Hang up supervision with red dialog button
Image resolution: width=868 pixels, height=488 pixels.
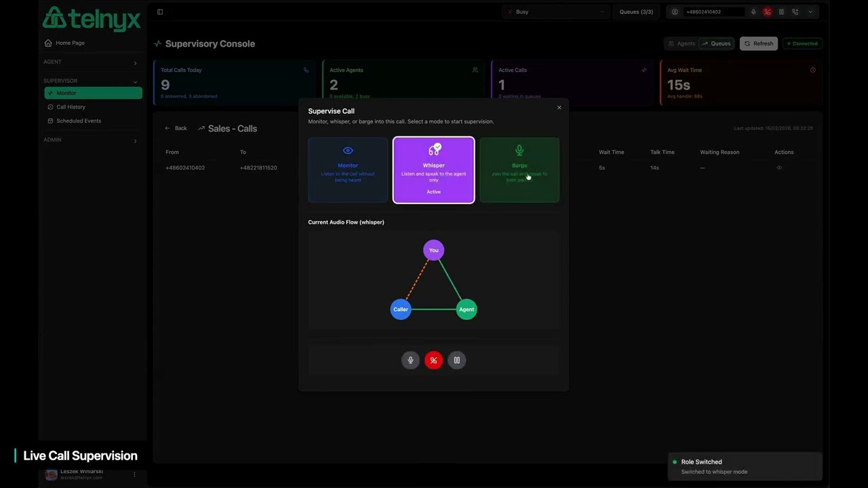(x=433, y=361)
